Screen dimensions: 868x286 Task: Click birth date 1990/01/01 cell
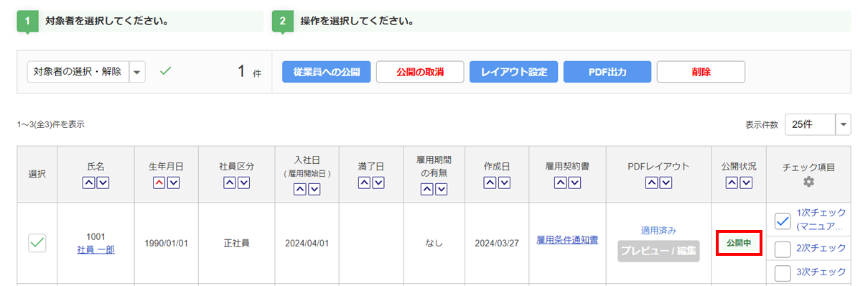167,243
